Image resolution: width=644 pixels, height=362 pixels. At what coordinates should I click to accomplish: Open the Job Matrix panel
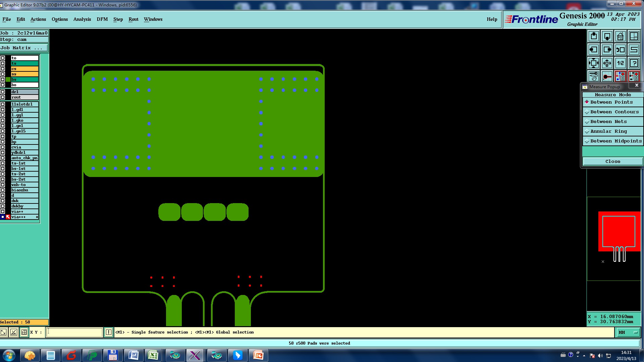click(23, 48)
